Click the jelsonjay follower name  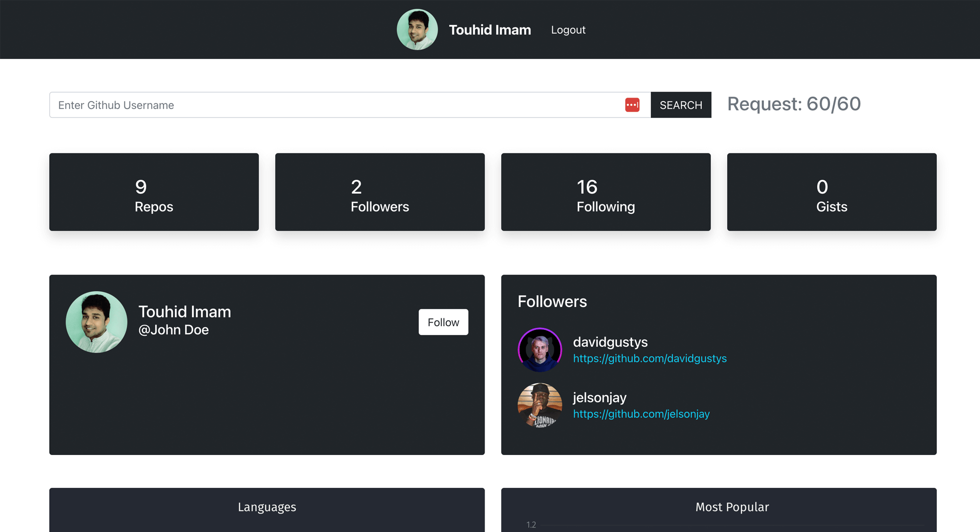tap(599, 397)
